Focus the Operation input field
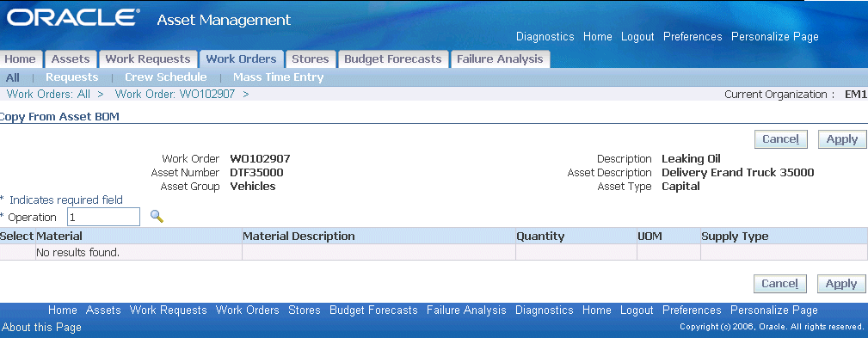Screen dimensions: 868x338 (103, 217)
